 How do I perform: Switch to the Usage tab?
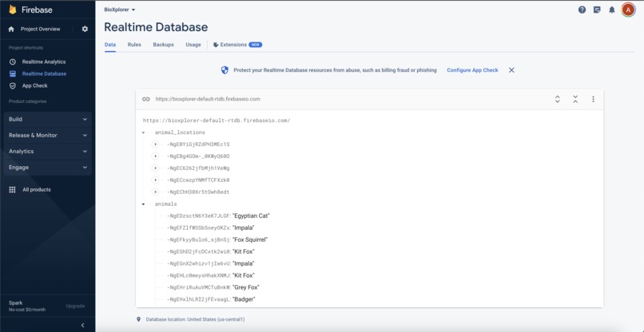click(x=193, y=45)
